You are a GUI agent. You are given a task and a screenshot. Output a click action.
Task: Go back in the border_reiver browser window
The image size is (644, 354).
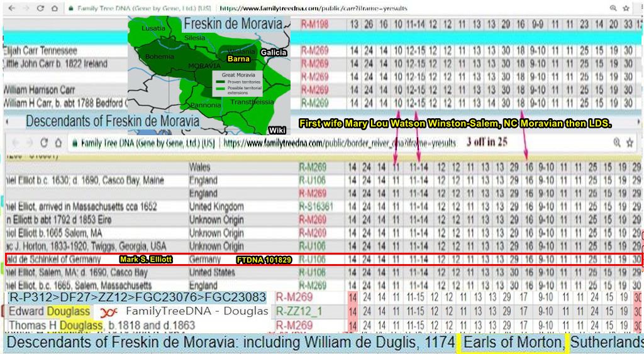(x=15, y=143)
